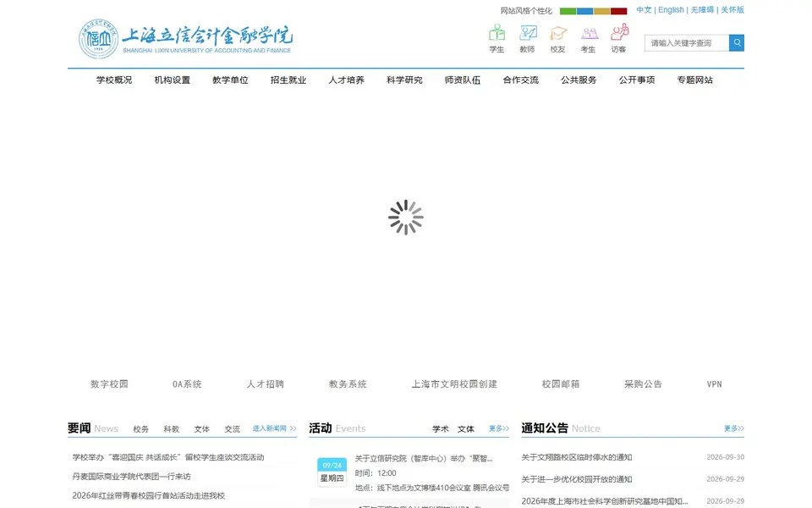The image size is (812, 508).
Task: Open the 访客 (visitor) icon
Action: point(619,38)
